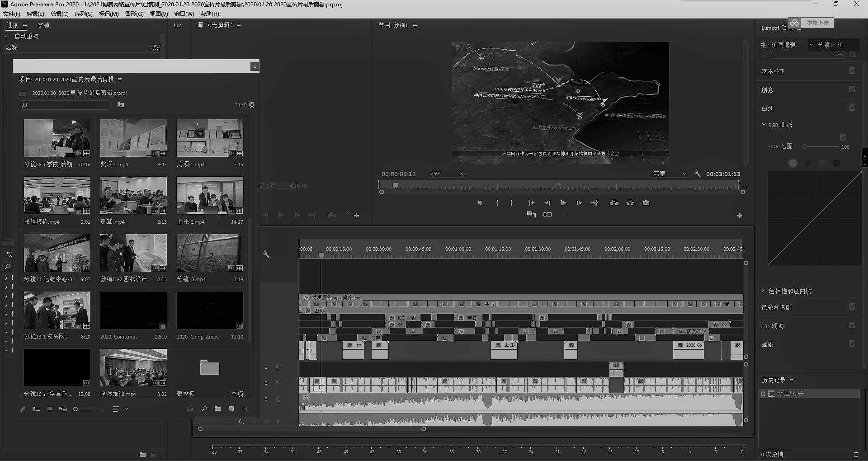Delete selected item with Project trash icon

(x=245, y=409)
